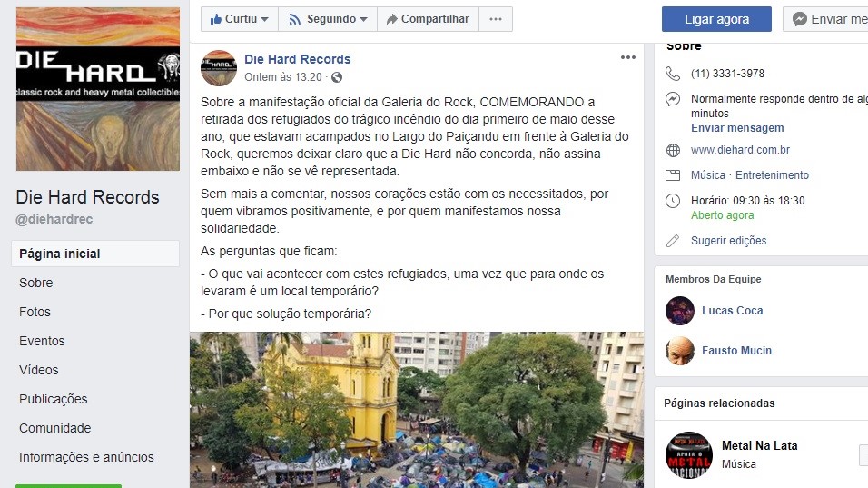Click the Messenger icon in the Sobre panel
Image resolution: width=868 pixels, height=488 pixels.
coord(673,99)
